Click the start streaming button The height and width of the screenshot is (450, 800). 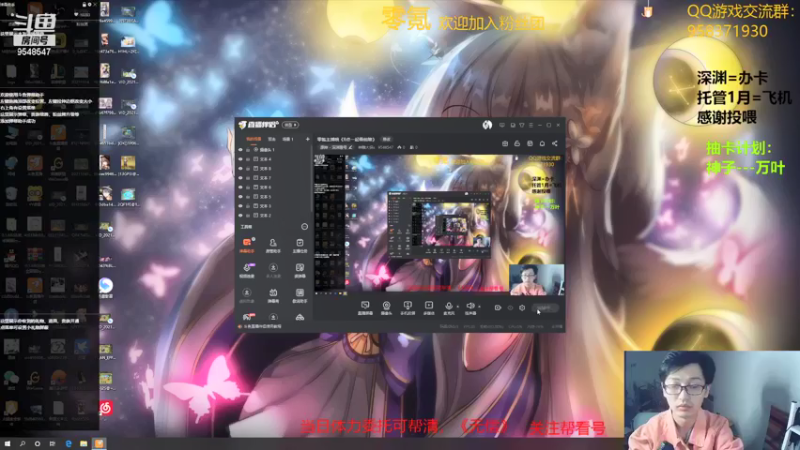(545, 308)
